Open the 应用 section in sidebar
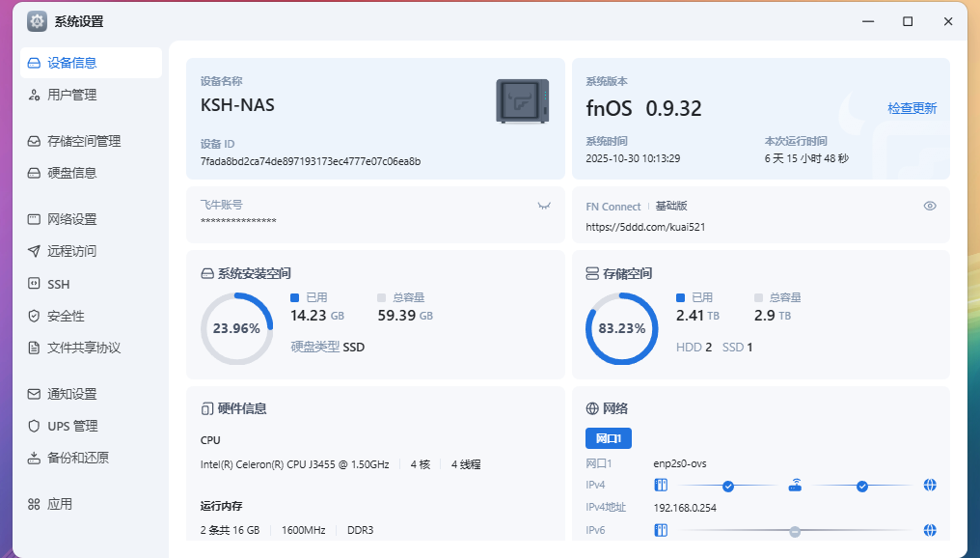980x558 pixels. coord(60,504)
